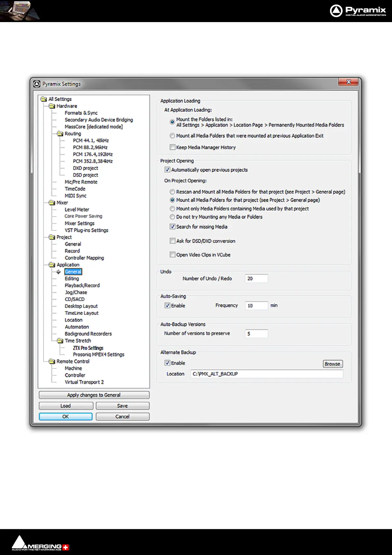This screenshot has width=392, height=555.
Task: Select Mount the Folders listed in radio option
Action: (x=172, y=122)
